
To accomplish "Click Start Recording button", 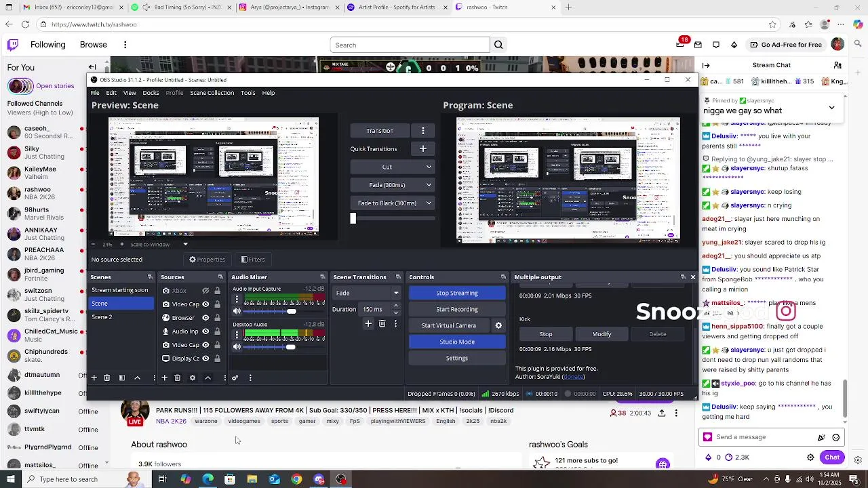I will [457, 309].
